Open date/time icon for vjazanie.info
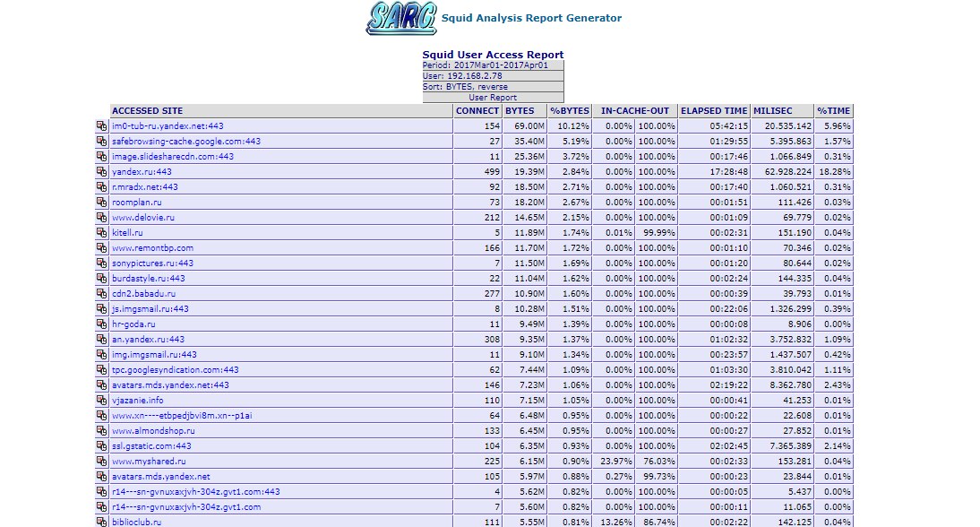Image resolution: width=980 pixels, height=527 pixels. tap(101, 400)
